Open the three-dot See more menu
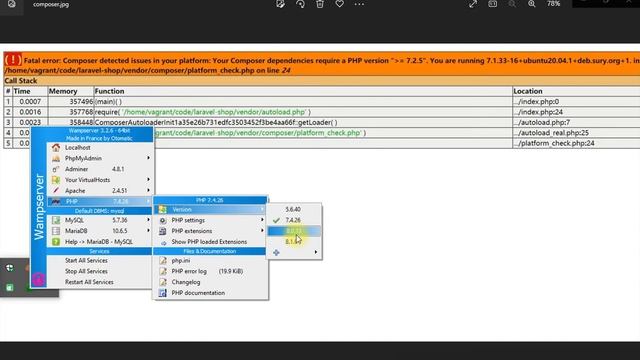 (359, 4)
